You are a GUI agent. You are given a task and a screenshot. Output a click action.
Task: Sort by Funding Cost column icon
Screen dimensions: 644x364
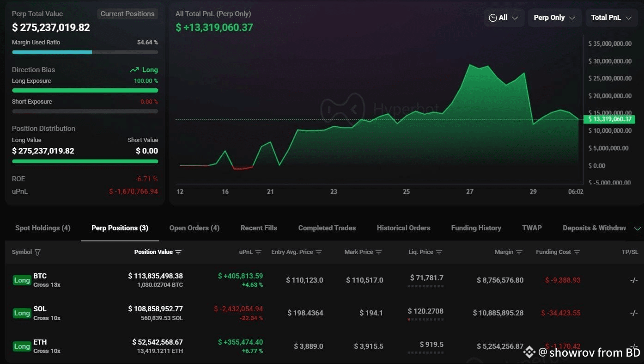[577, 252]
